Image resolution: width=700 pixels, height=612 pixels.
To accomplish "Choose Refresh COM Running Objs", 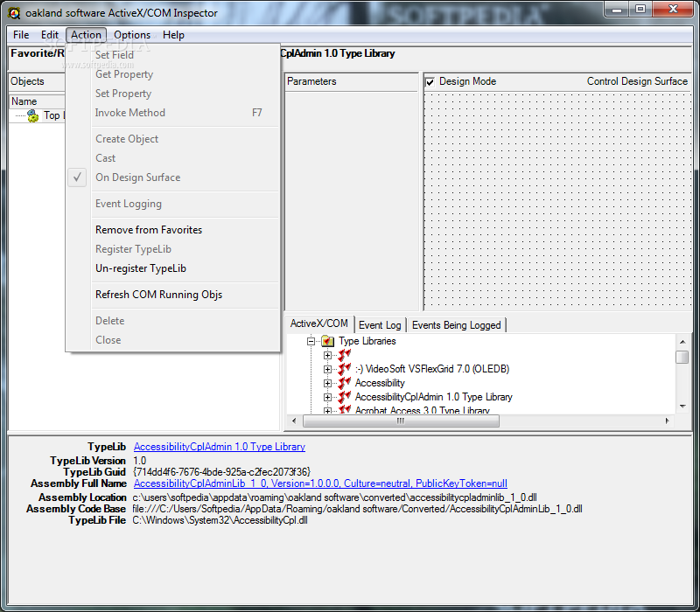I will (172, 295).
